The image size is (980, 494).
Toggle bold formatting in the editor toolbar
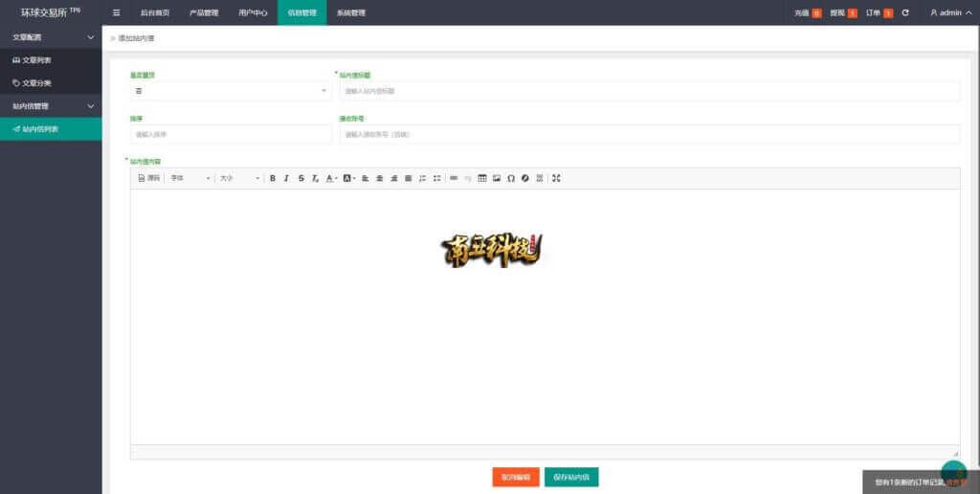[x=273, y=178]
